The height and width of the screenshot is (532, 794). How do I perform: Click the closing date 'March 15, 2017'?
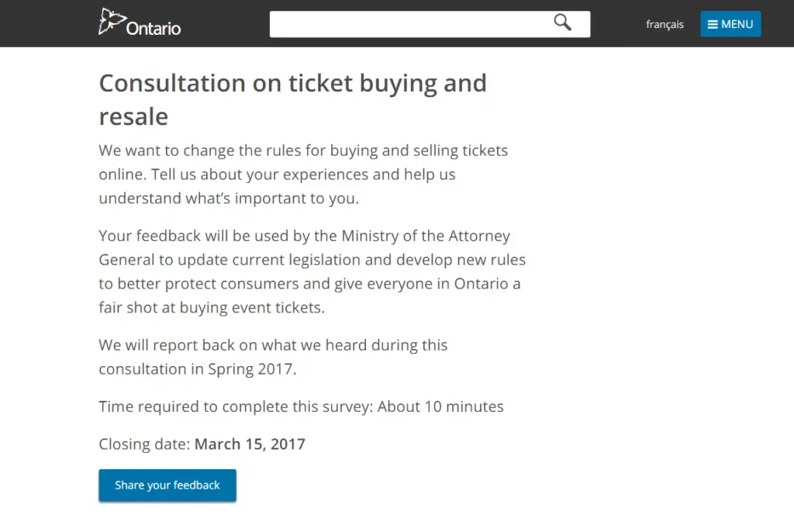click(250, 444)
